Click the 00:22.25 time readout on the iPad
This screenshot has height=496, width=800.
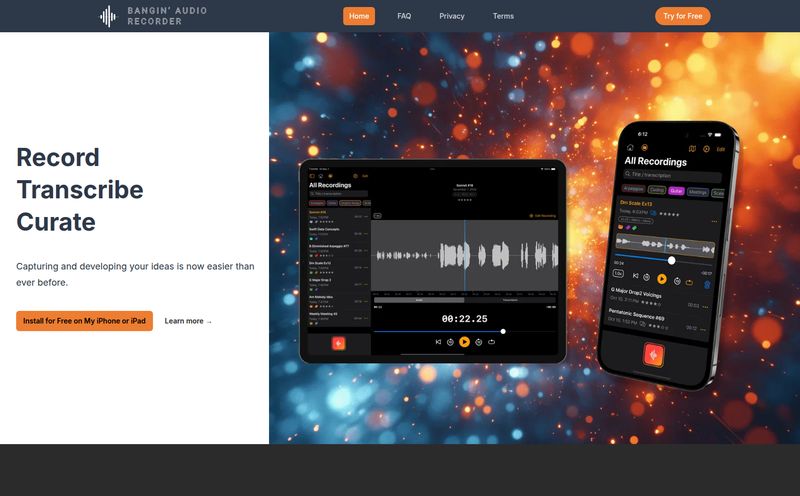click(x=464, y=319)
